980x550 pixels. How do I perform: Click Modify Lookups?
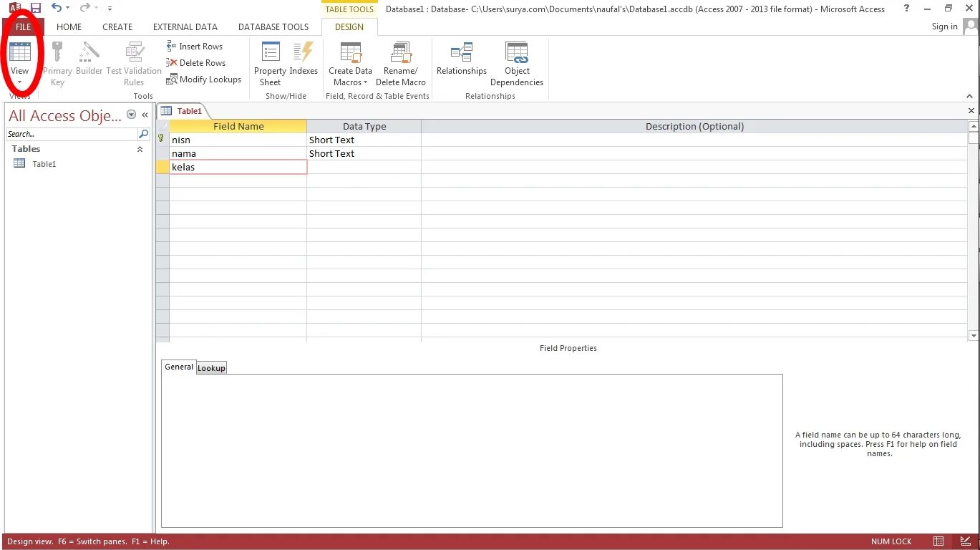(204, 79)
